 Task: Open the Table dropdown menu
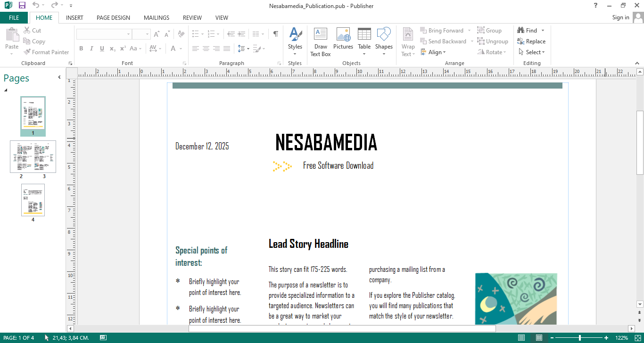[x=364, y=54]
